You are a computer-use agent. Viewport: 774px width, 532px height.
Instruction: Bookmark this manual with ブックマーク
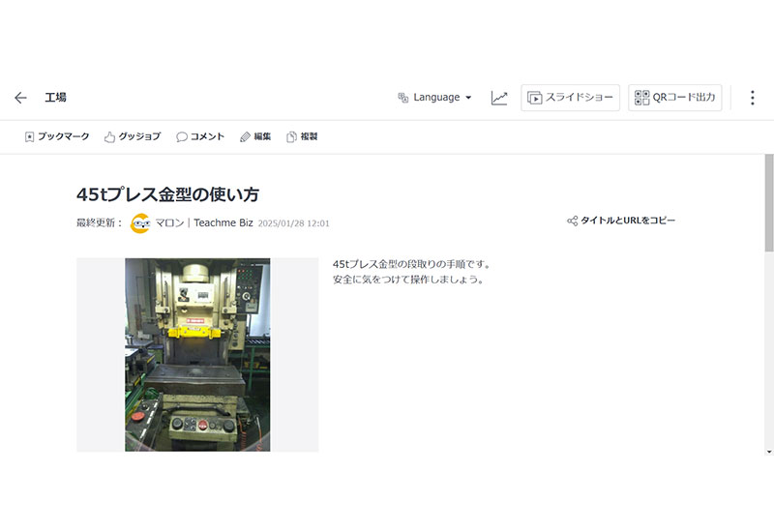coord(56,137)
